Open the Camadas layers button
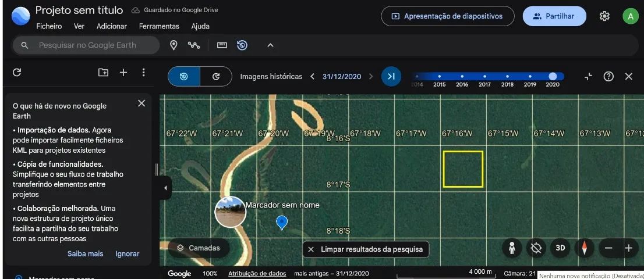This screenshot has width=644, height=279. click(x=199, y=248)
